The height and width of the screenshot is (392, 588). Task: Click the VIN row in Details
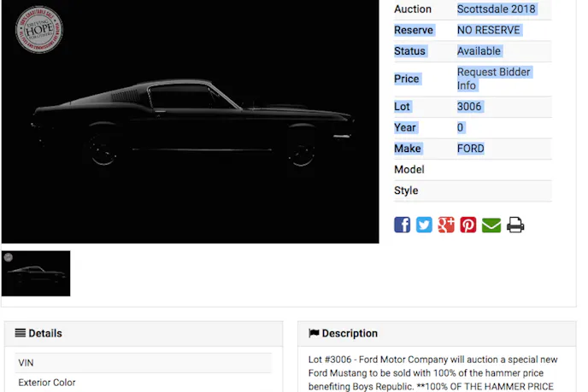[x=144, y=363]
